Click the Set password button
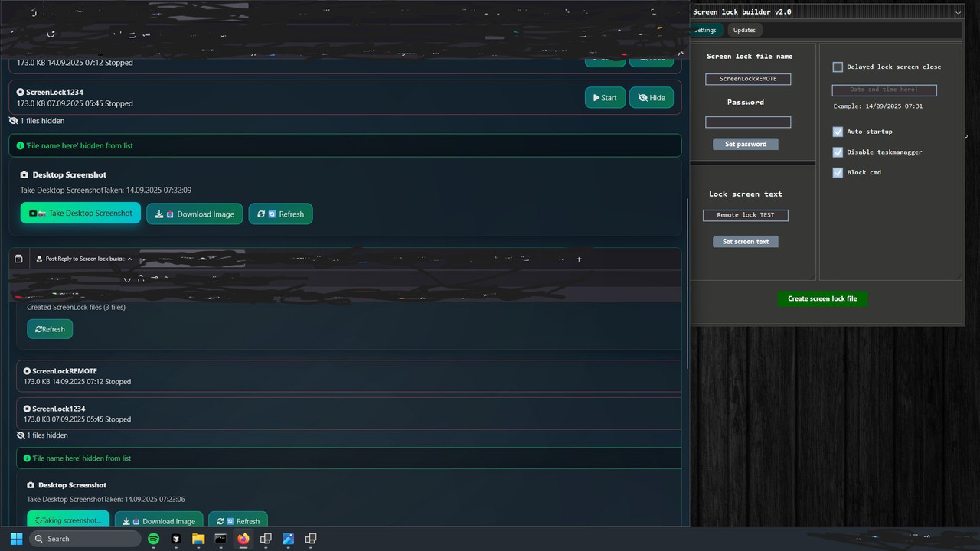Viewport: 980px width, 551px height. pyautogui.click(x=746, y=144)
